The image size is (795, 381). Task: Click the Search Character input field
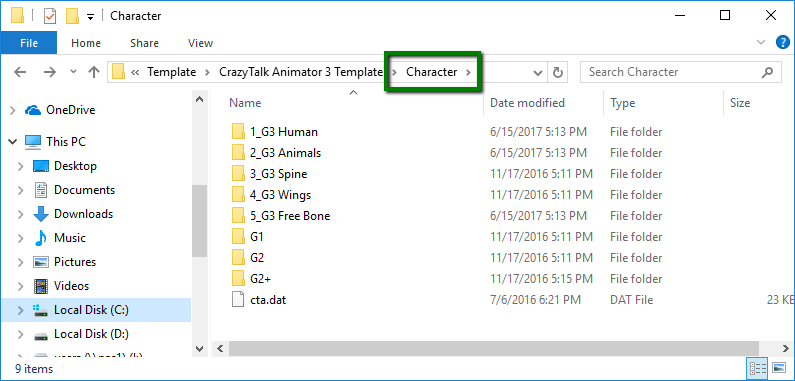672,72
